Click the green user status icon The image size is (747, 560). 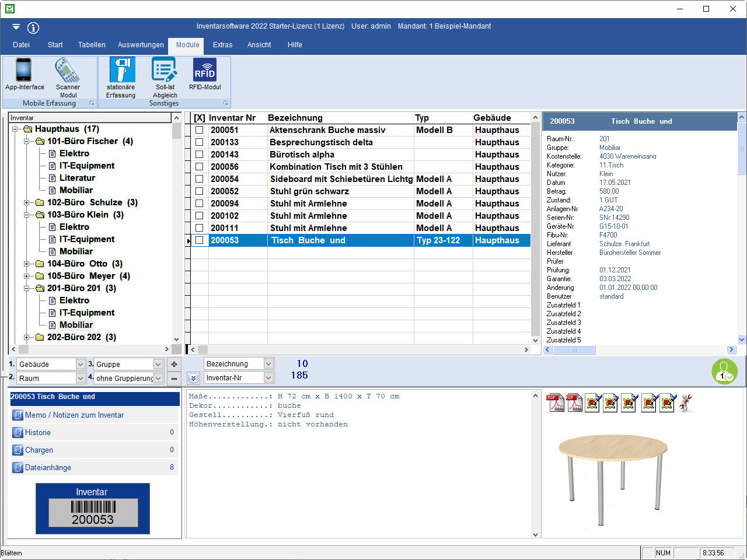pyautogui.click(x=724, y=371)
